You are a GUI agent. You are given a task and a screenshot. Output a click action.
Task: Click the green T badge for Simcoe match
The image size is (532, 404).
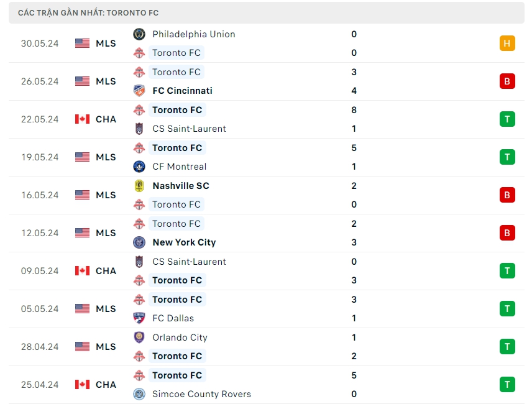507,385
